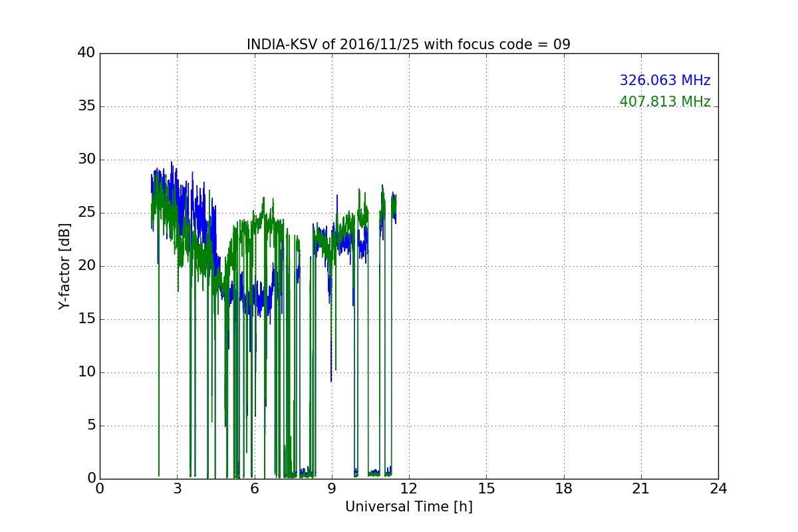Click x-axis tick label 3

coord(177,489)
